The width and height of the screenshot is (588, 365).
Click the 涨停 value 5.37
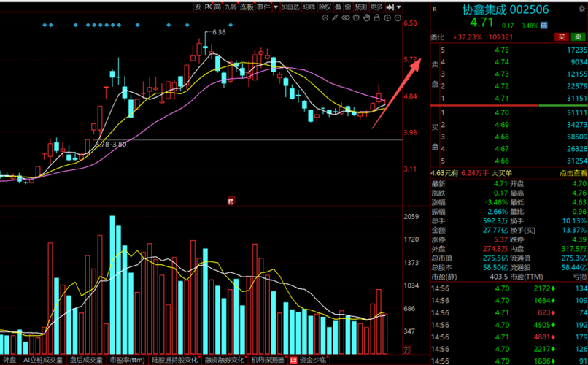pos(501,239)
